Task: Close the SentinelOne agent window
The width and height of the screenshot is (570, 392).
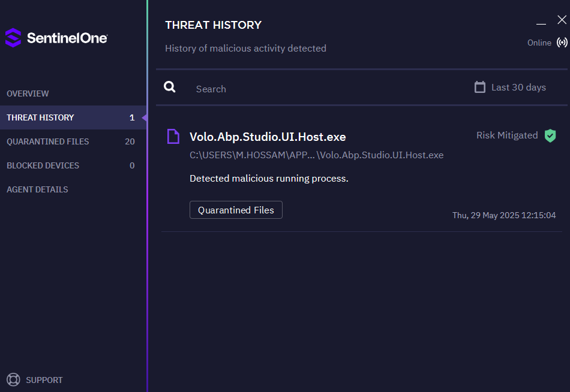Action: coord(562,20)
